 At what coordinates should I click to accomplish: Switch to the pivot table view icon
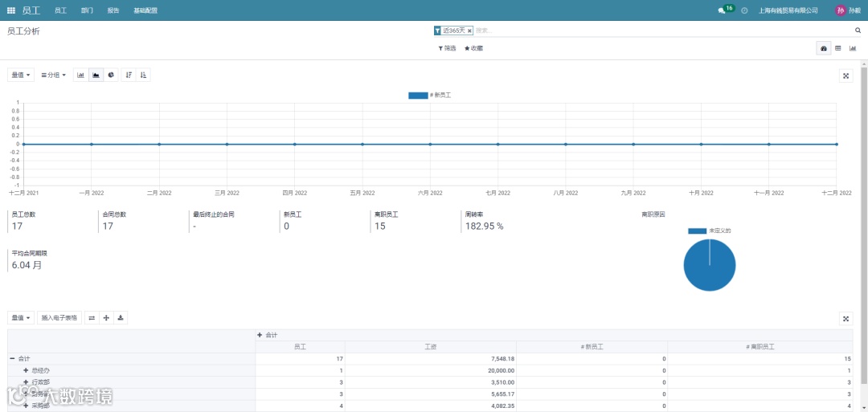pyautogui.click(x=838, y=49)
